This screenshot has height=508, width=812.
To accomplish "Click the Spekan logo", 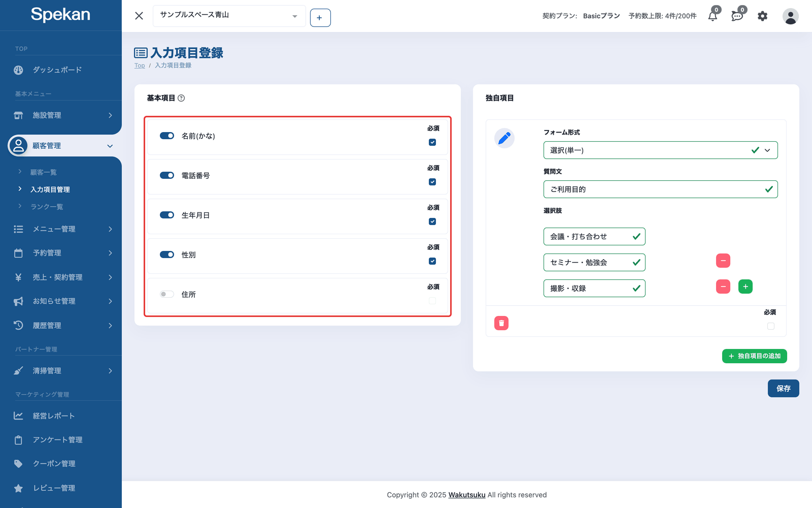I will 60,14.
